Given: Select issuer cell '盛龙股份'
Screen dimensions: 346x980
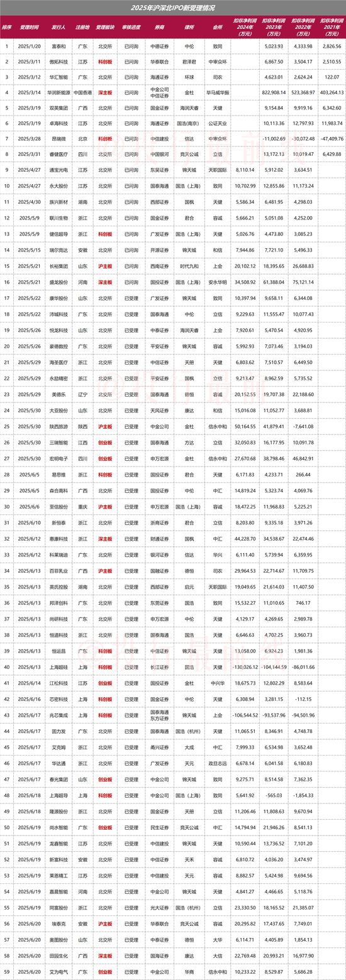Looking at the screenshot, I should 59,282.
